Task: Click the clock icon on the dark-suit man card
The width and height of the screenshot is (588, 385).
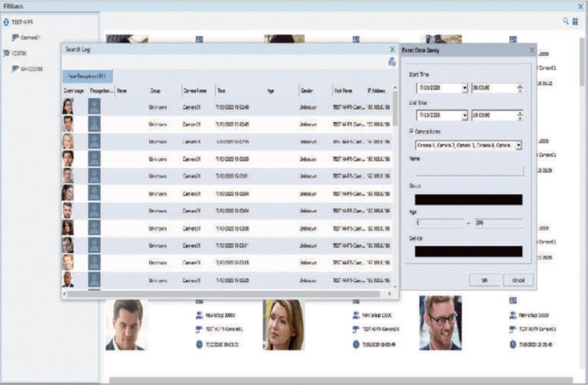Action: tap(199, 345)
